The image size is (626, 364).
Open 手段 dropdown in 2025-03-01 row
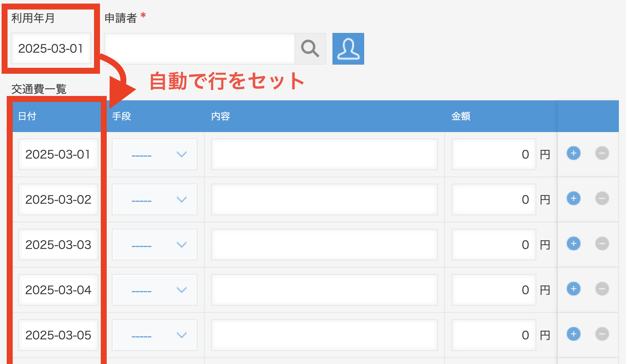point(155,154)
